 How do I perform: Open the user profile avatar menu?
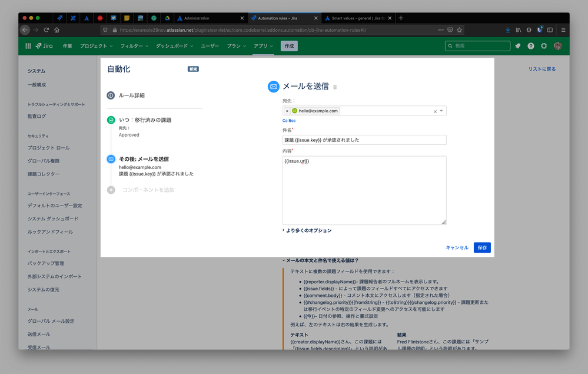pyautogui.click(x=557, y=46)
